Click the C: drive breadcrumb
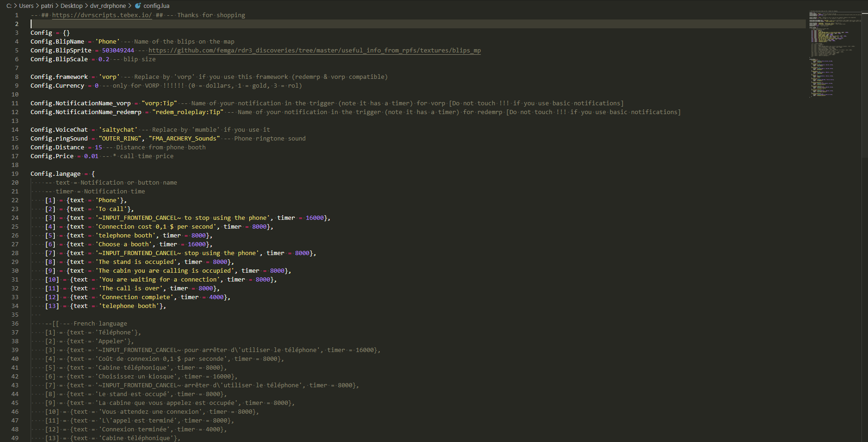868x442 pixels. coord(9,6)
